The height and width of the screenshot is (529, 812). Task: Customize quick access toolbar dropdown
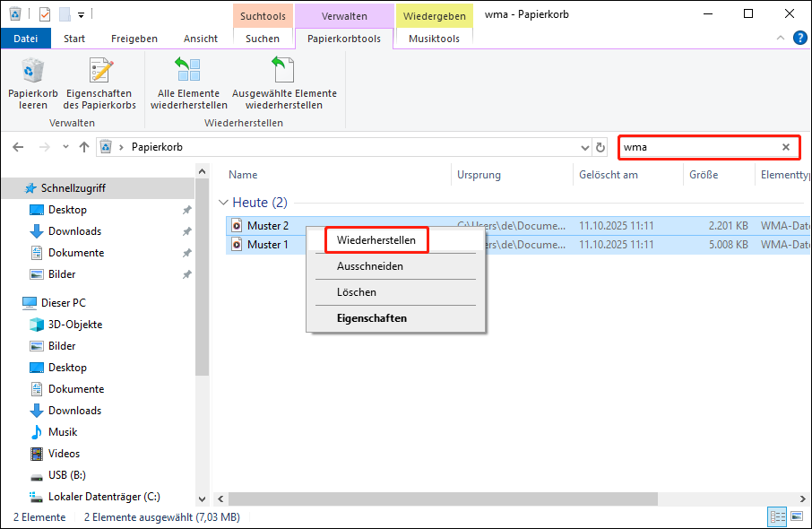82,15
